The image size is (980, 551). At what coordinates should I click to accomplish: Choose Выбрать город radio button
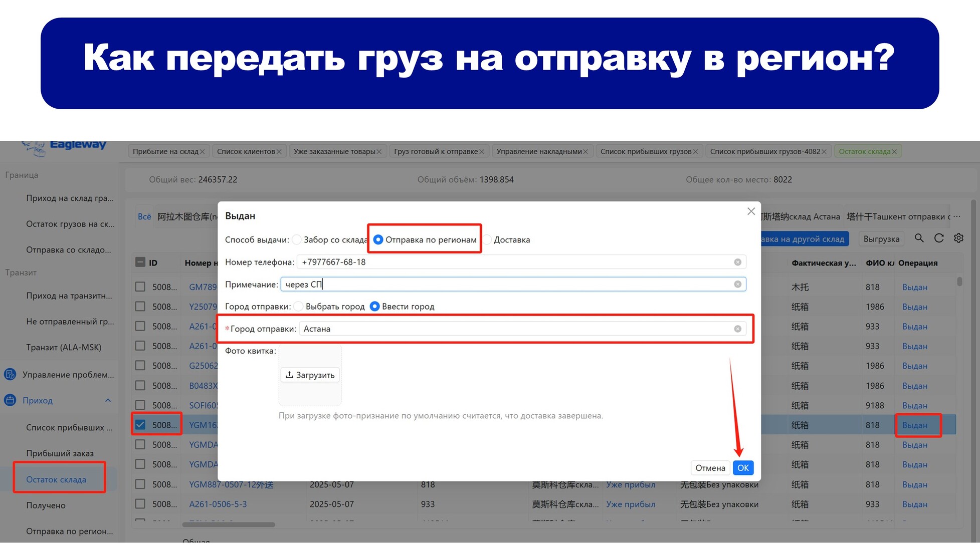pyautogui.click(x=299, y=306)
